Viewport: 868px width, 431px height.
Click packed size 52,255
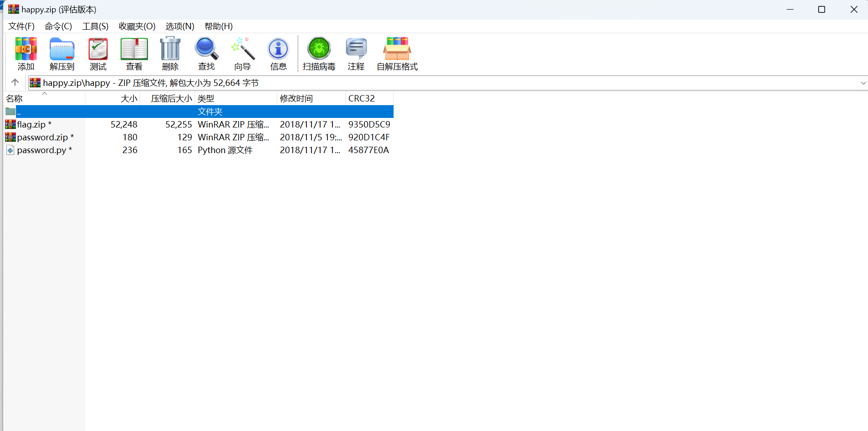pos(179,124)
